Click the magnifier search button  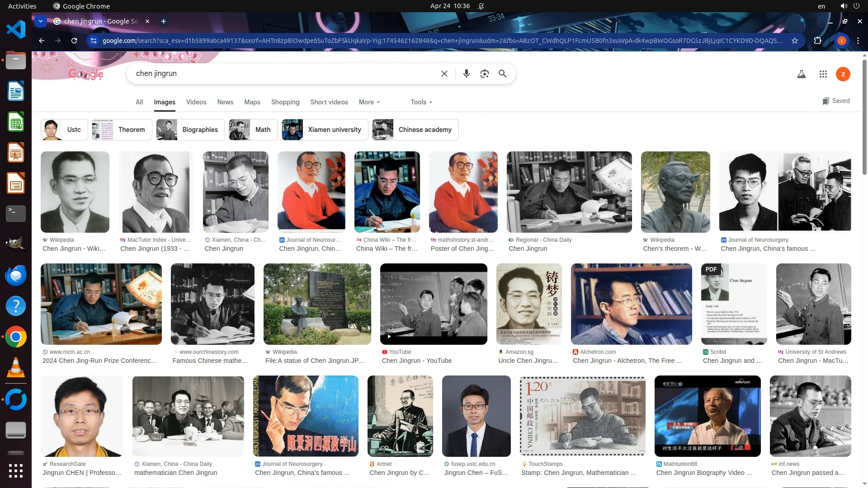502,74
